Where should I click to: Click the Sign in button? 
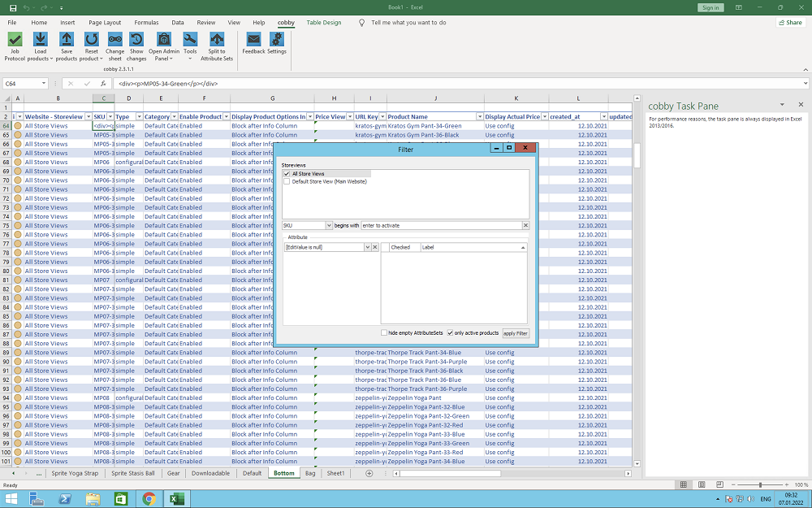coord(710,8)
